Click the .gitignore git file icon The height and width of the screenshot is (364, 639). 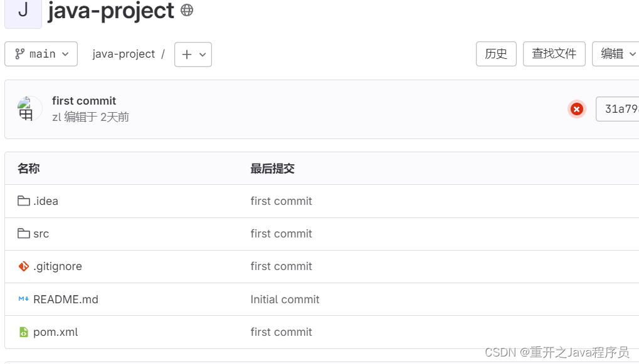pos(24,266)
